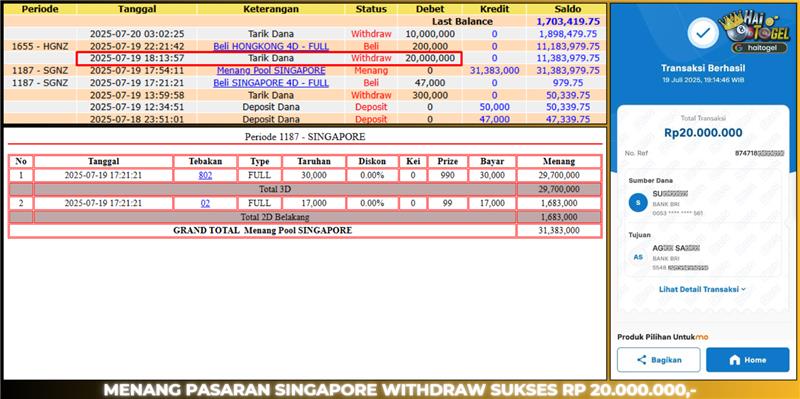Click the saldo 11,183,979.75
The image size is (800, 399).
pyautogui.click(x=567, y=46)
